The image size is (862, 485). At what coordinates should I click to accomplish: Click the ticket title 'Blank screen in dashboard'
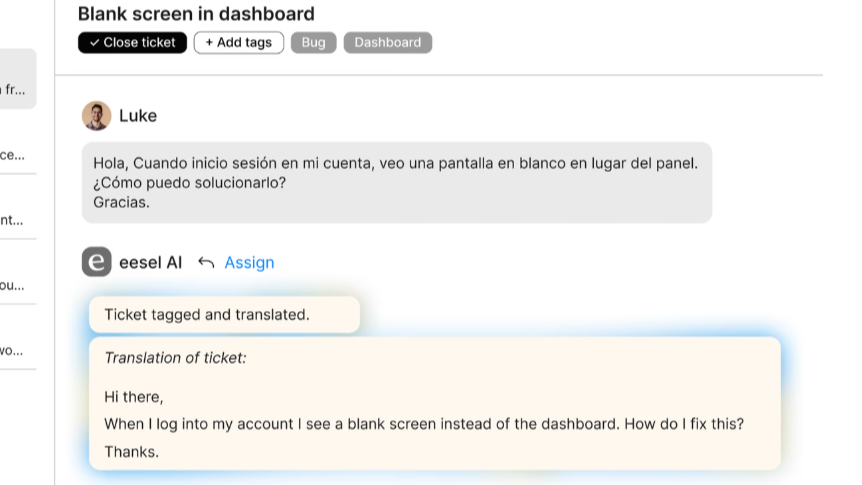(x=196, y=14)
